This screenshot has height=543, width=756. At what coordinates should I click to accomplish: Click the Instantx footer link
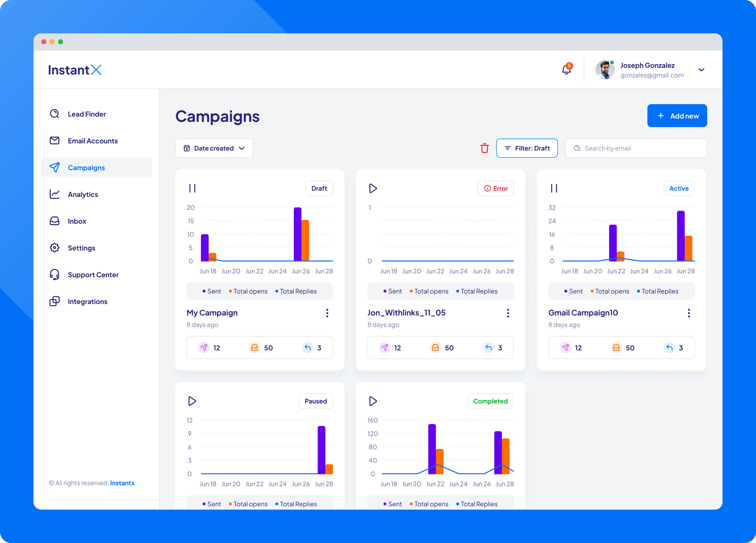(x=122, y=483)
